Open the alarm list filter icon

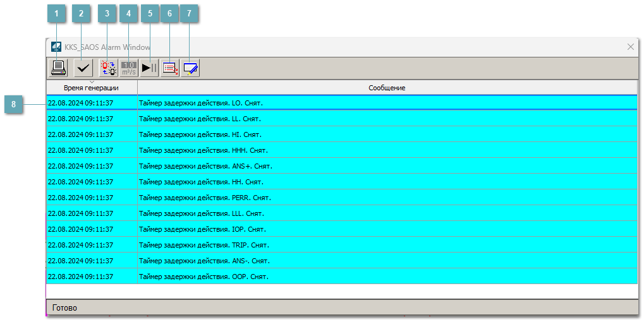click(x=169, y=68)
